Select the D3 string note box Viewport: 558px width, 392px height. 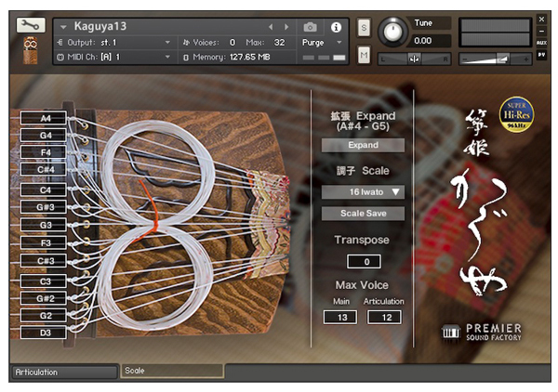44,333
